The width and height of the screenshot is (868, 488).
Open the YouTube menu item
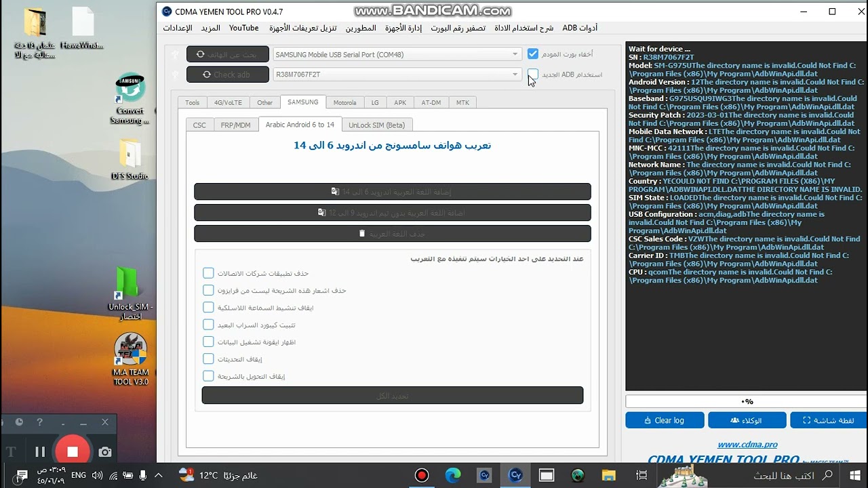[x=244, y=28]
